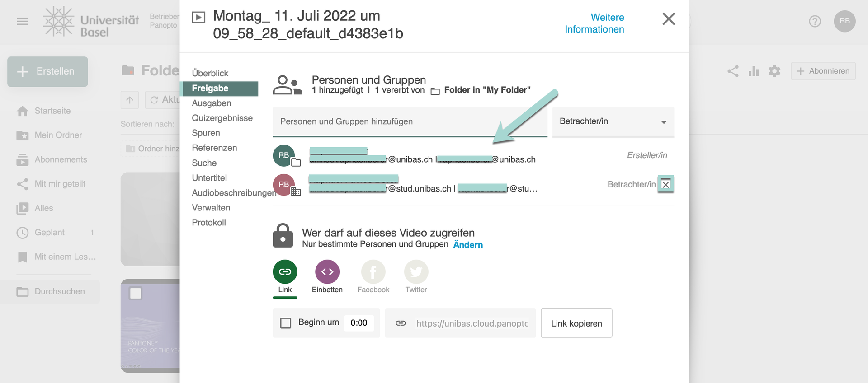Switch to the Untertitel tab
The height and width of the screenshot is (383, 868).
pyautogui.click(x=209, y=178)
